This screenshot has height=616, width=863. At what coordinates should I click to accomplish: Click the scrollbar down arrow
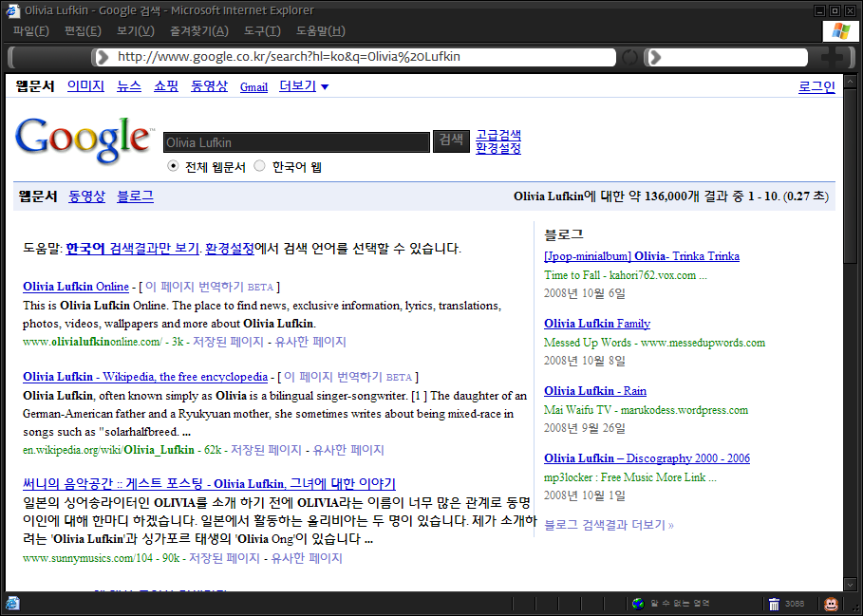click(850, 584)
